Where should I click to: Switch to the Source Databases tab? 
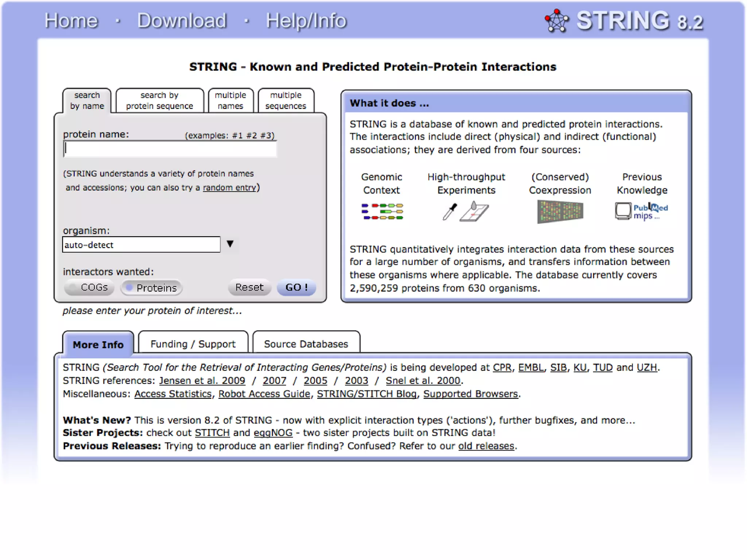(x=306, y=344)
